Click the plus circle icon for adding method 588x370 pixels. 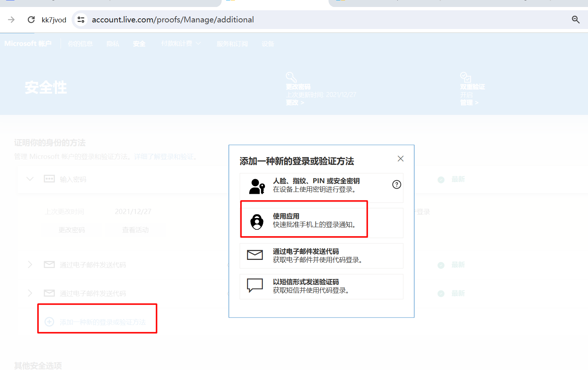click(x=49, y=322)
